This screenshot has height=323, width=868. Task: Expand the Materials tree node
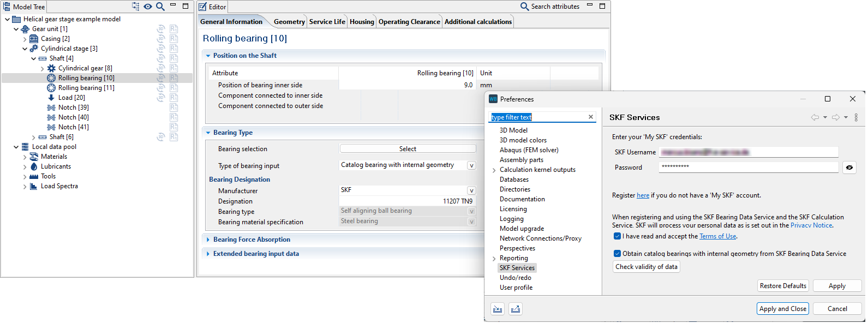coord(25,157)
